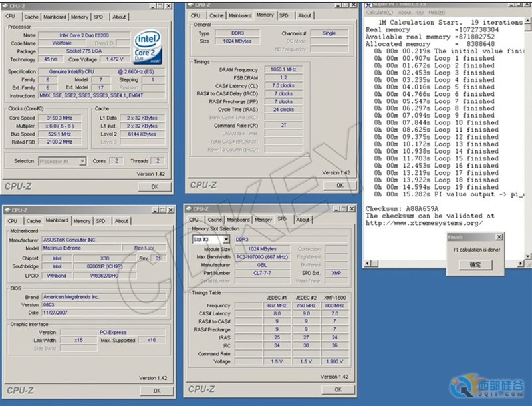This screenshot has width=532, height=406.
Task: Open the About tab in the processor CPU-Z window
Action: [119, 17]
